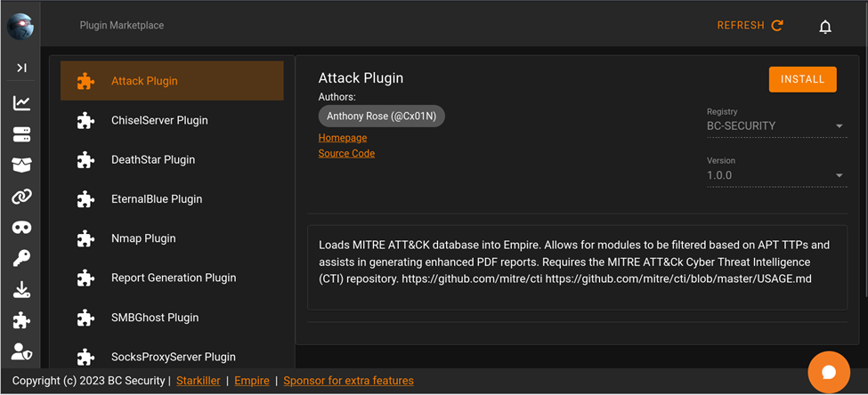The height and width of the screenshot is (395, 868).
Task: Expand the sidebar navigation arrow
Action: coord(21,68)
